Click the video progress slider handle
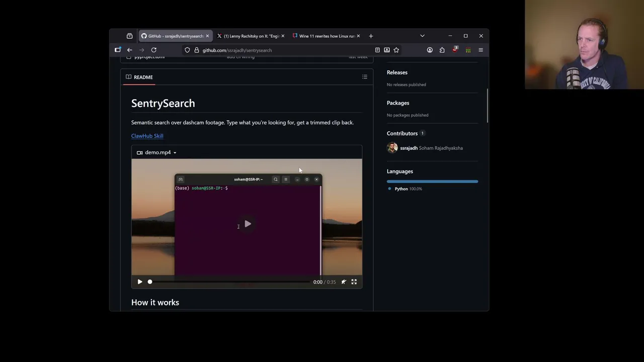The height and width of the screenshot is (362, 644). [149, 282]
